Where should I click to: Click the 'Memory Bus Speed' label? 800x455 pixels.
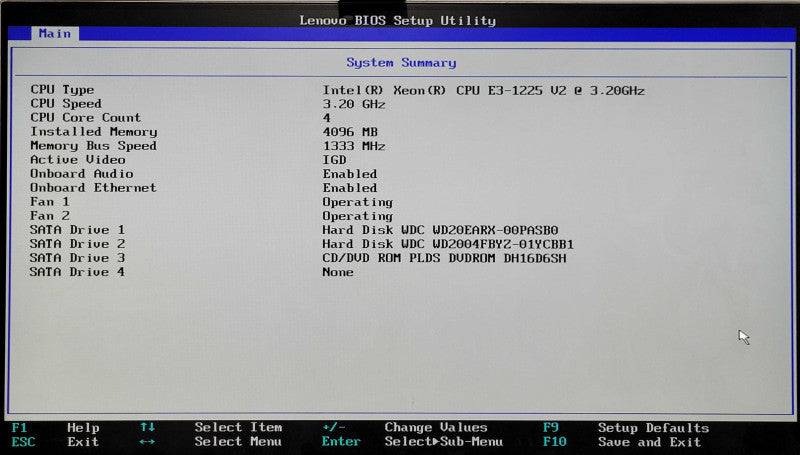coord(93,145)
